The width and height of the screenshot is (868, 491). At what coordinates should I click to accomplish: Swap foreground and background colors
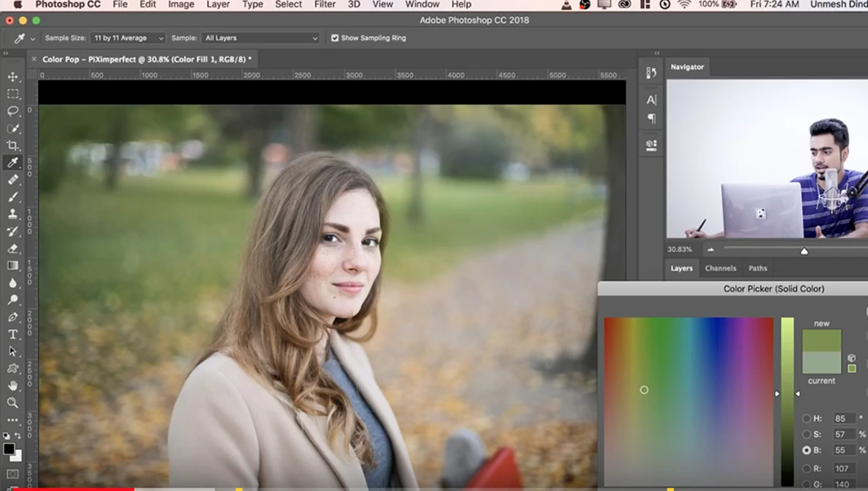18,435
